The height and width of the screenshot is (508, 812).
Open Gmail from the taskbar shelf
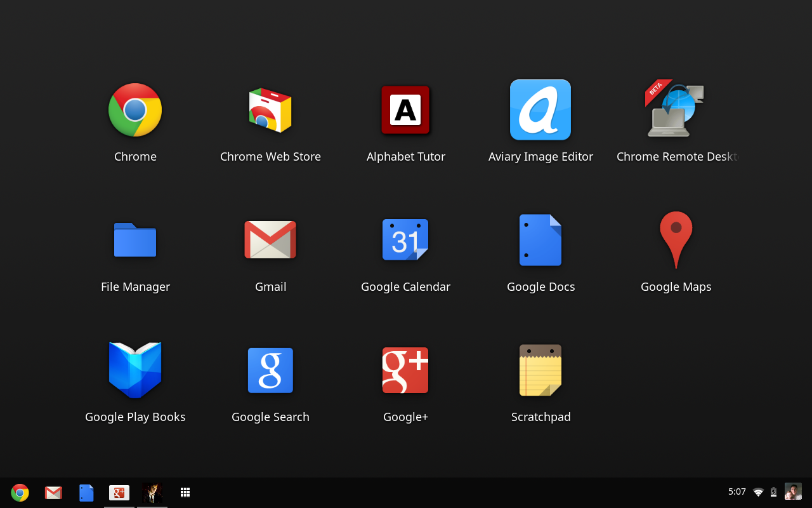coord(53,492)
